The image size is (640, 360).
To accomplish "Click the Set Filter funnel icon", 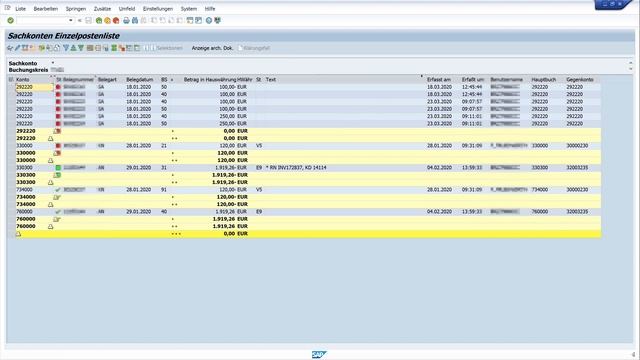I will coord(66,48).
